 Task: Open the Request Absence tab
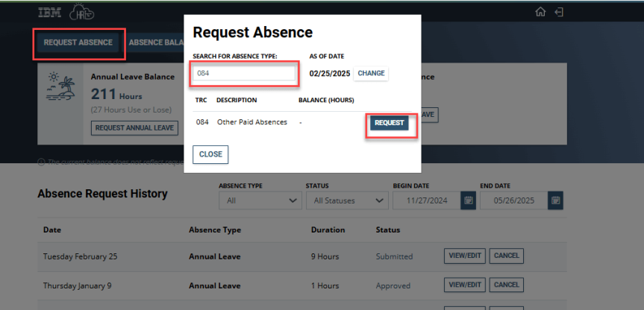[x=78, y=42]
